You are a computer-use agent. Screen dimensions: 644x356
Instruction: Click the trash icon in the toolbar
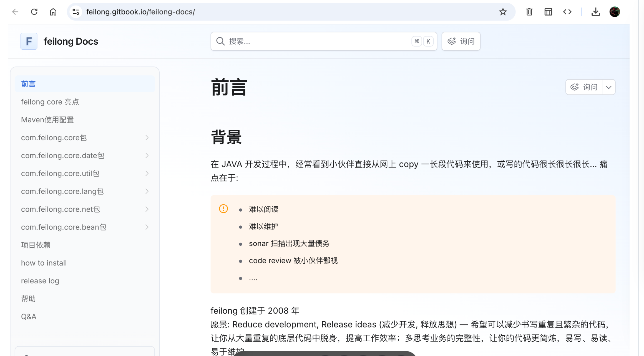529,12
